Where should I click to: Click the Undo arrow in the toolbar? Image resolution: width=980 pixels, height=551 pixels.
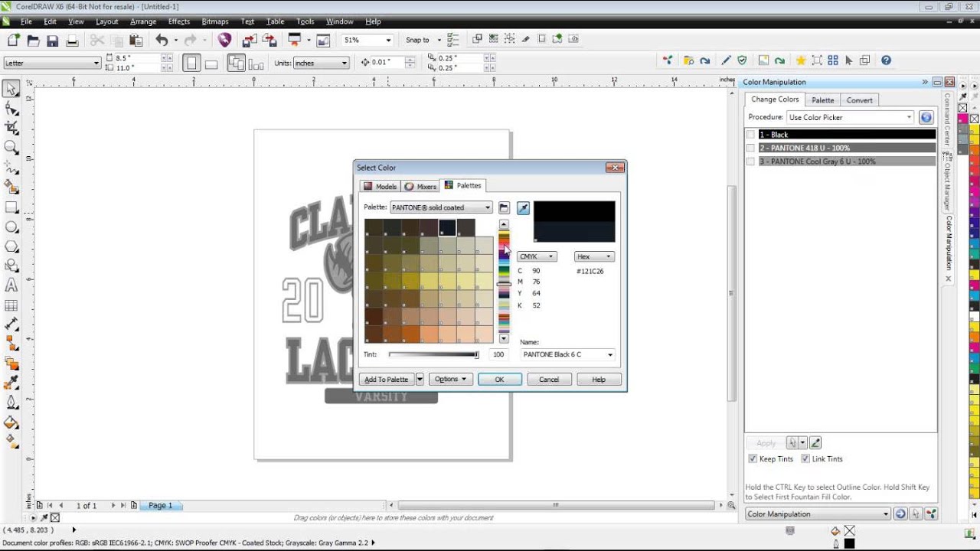pos(162,40)
